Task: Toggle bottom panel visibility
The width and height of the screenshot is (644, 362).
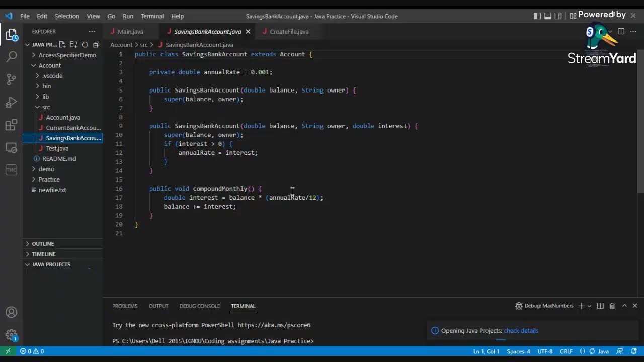Action: pos(548,16)
